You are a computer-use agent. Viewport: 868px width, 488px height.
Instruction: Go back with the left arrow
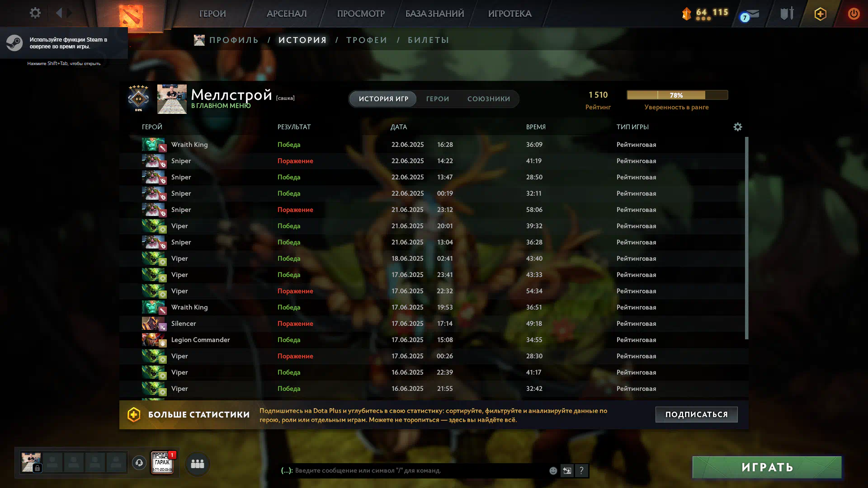pyautogui.click(x=59, y=13)
